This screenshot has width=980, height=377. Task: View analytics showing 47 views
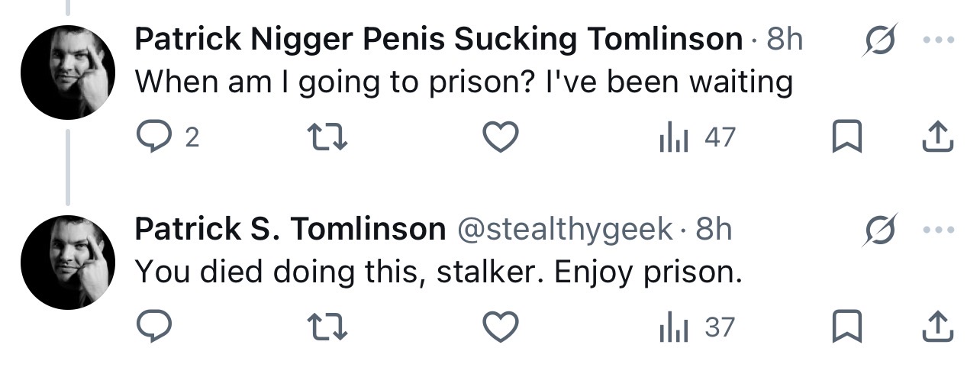(696, 137)
